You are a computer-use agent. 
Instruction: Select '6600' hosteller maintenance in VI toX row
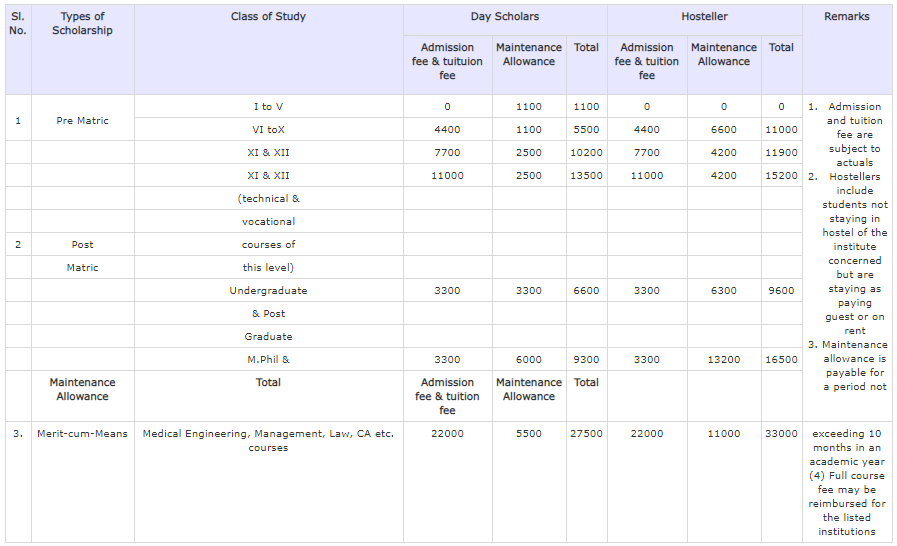click(x=724, y=129)
